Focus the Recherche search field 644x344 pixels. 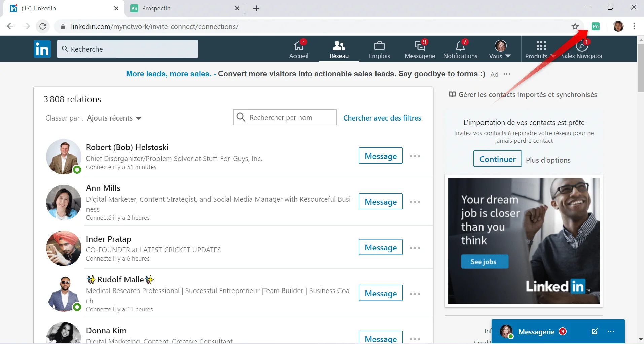(x=128, y=49)
